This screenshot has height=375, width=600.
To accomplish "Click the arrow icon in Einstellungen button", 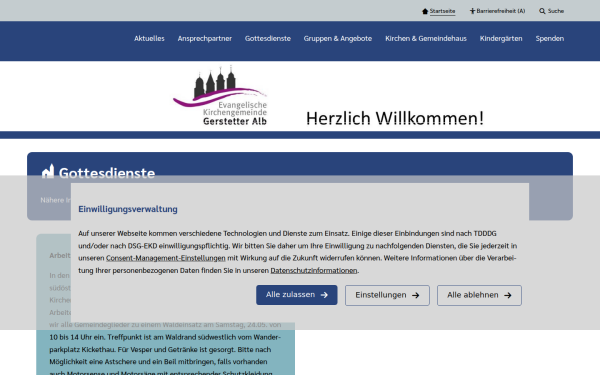I will pos(416,295).
